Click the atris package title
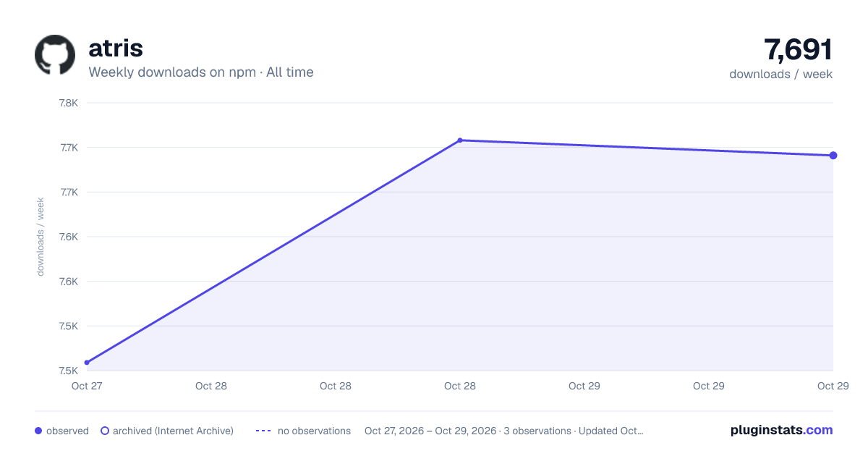868x456 pixels. [116, 48]
